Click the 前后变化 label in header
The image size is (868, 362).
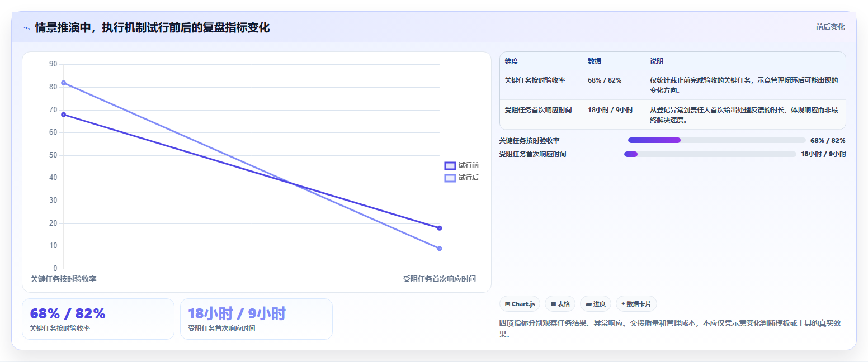830,27
